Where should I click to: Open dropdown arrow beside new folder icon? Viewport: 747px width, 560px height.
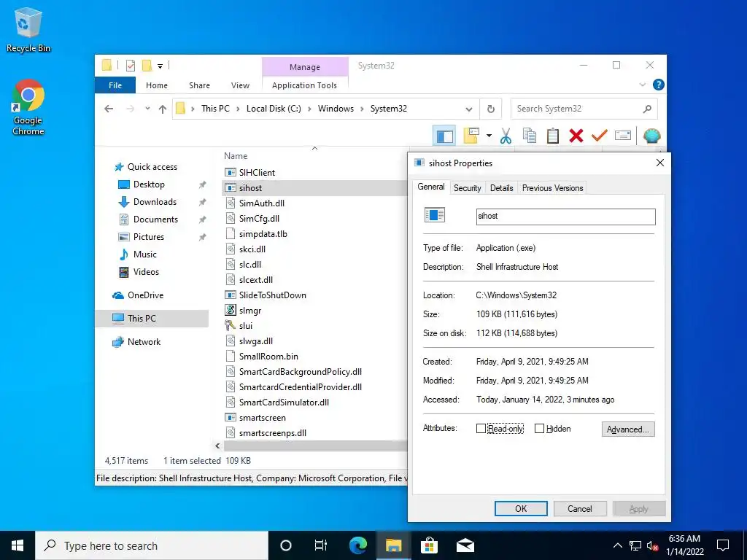click(x=489, y=136)
